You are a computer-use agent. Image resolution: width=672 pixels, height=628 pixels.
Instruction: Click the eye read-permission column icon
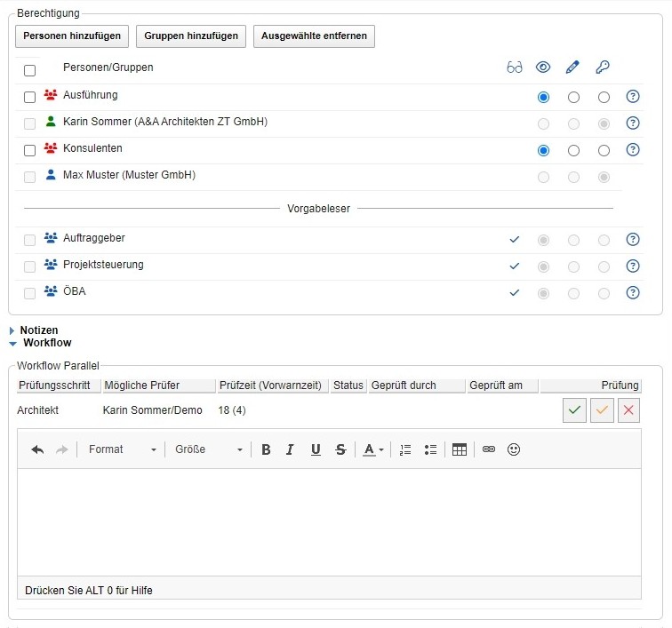pos(543,68)
